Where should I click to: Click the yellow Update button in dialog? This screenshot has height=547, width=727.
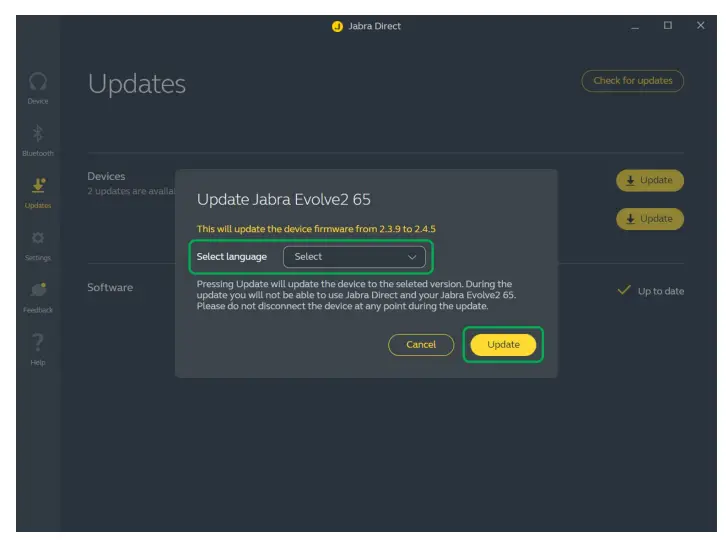tap(503, 345)
